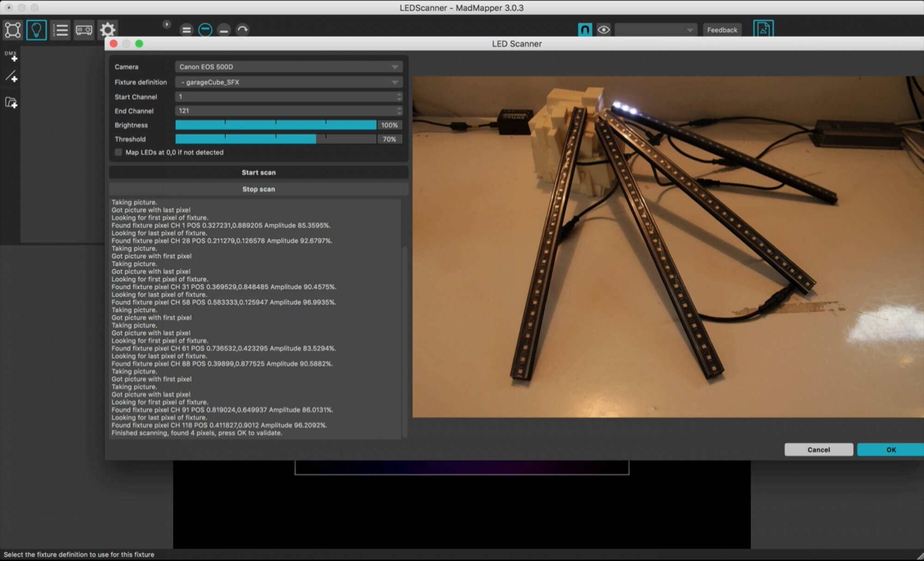Open the settings gear in the toolbar
This screenshot has height=561, width=924.
point(107,30)
